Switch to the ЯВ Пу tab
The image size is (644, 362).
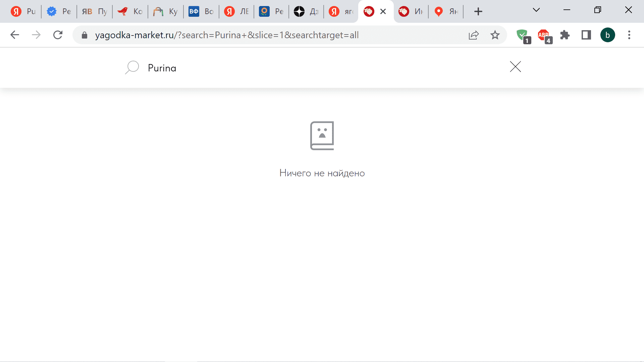click(x=95, y=11)
